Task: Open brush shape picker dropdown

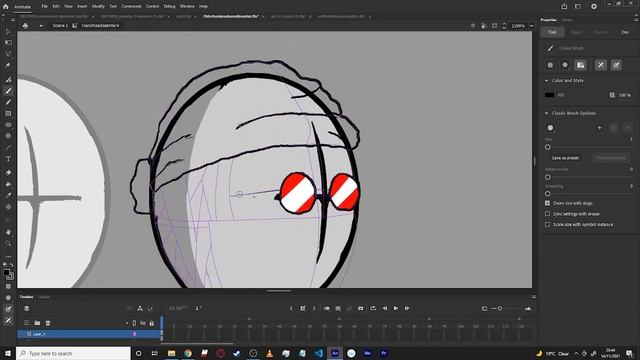Action: coord(550,128)
